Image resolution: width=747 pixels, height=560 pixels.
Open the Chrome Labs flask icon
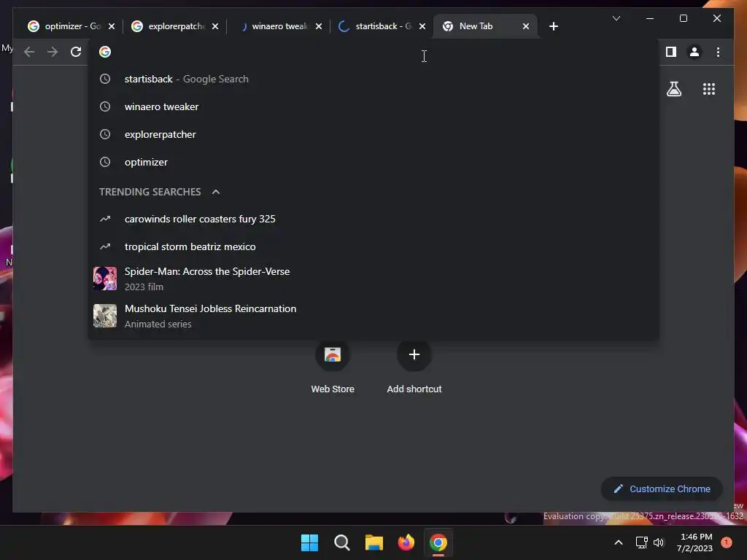pyautogui.click(x=674, y=89)
